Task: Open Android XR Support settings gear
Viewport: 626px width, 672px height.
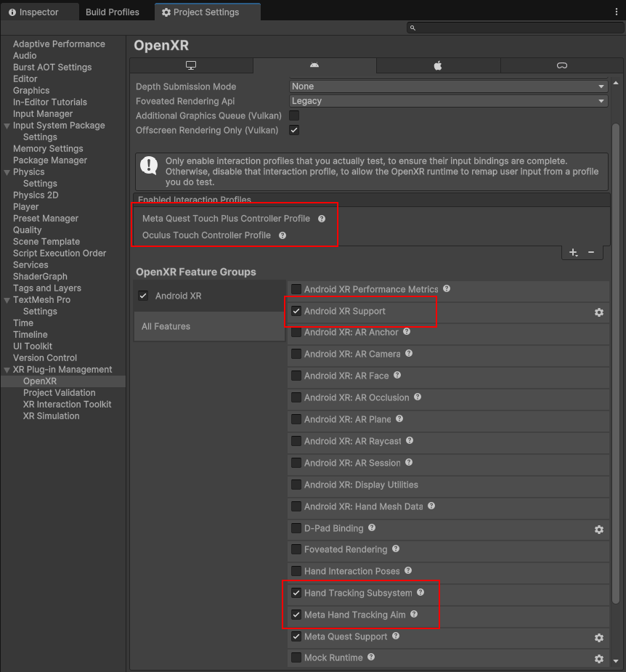Action: (x=598, y=312)
